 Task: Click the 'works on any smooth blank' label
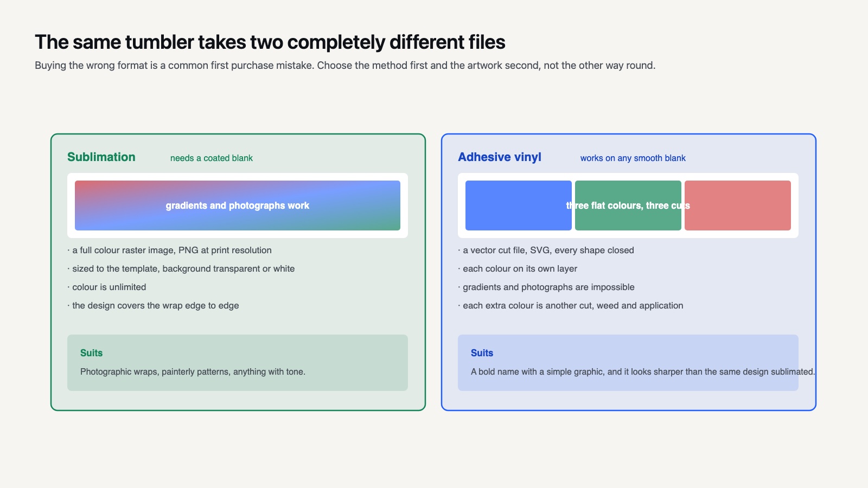click(x=633, y=158)
